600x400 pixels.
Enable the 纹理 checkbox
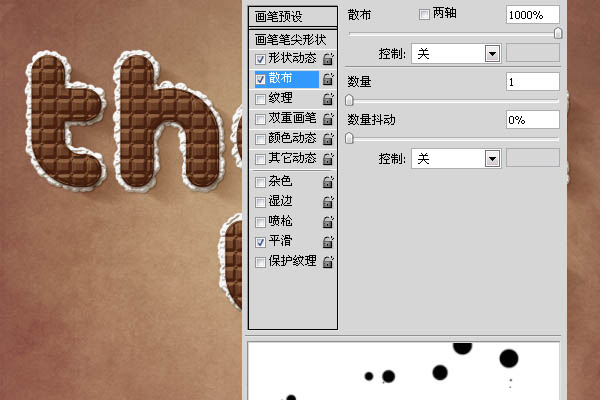coord(260,100)
